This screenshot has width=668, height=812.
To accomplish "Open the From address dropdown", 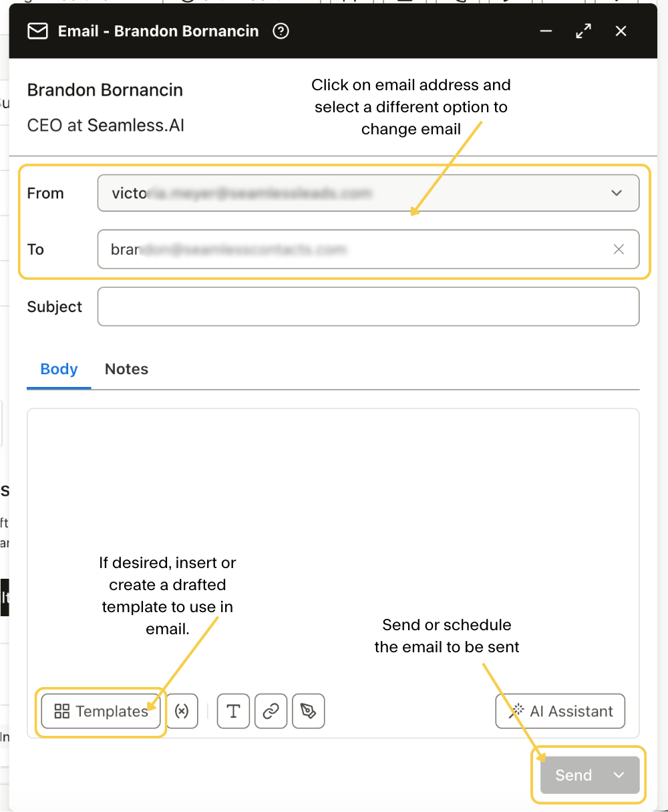I will (x=616, y=193).
